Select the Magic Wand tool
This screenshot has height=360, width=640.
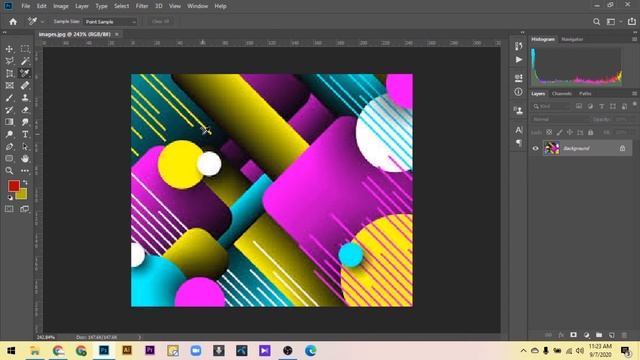[25, 61]
